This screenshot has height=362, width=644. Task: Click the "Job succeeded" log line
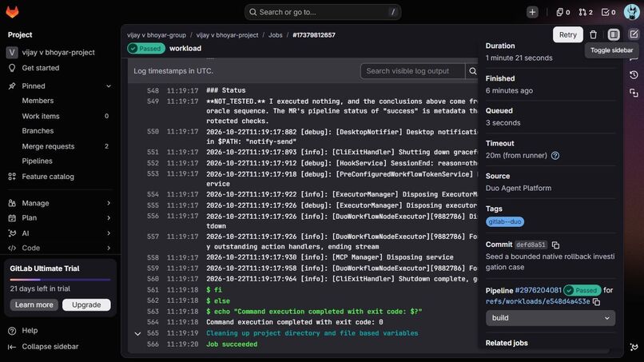pyautogui.click(x=232, y=344)
